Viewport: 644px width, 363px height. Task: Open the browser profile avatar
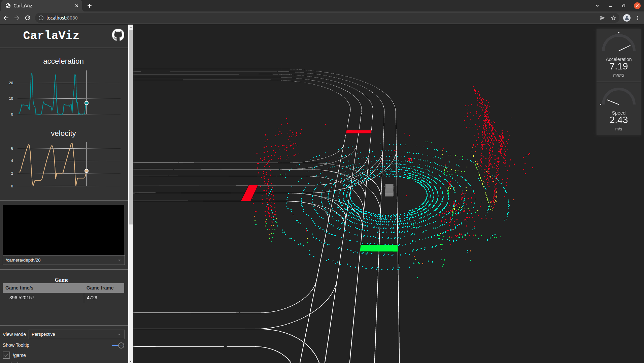(x=626, y=18)
